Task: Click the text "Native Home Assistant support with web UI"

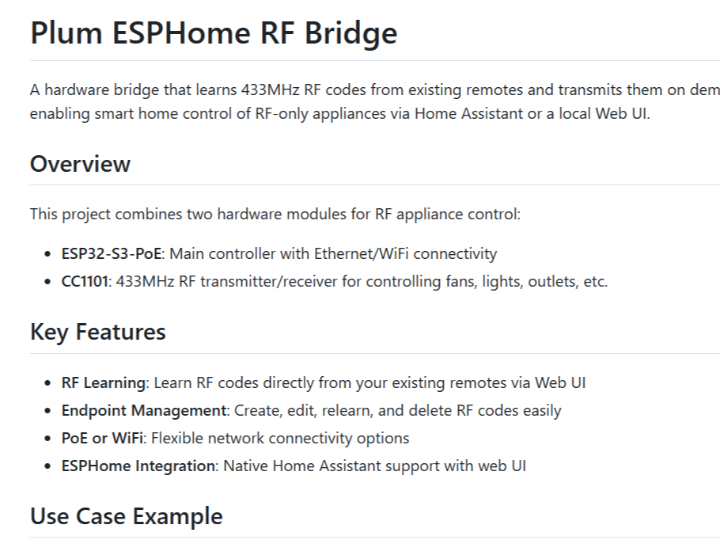Action: pos(374,465)
